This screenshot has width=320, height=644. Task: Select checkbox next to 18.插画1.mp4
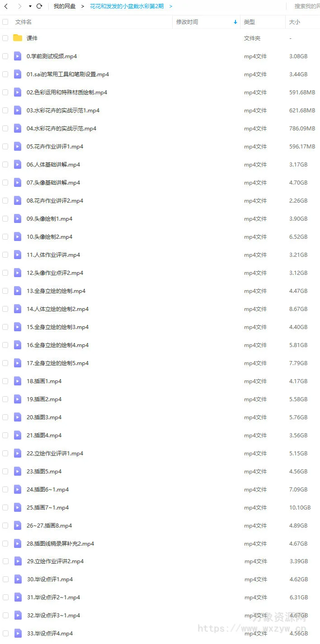coord(5,381)
